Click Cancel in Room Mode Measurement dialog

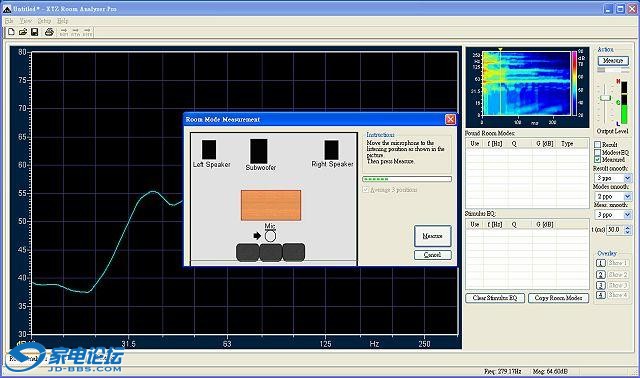pyautogui.click(x=433, y=255)
